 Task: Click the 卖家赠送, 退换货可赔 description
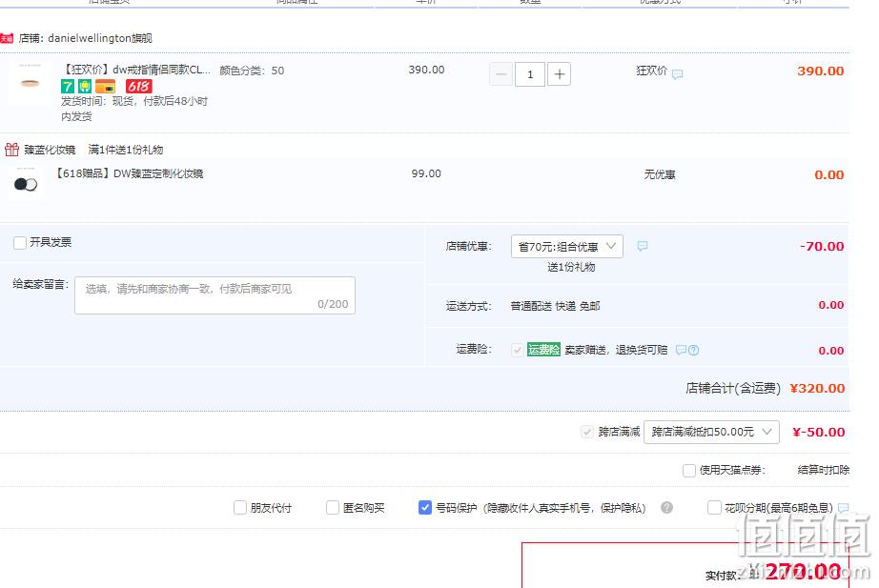tap(616, 351)
